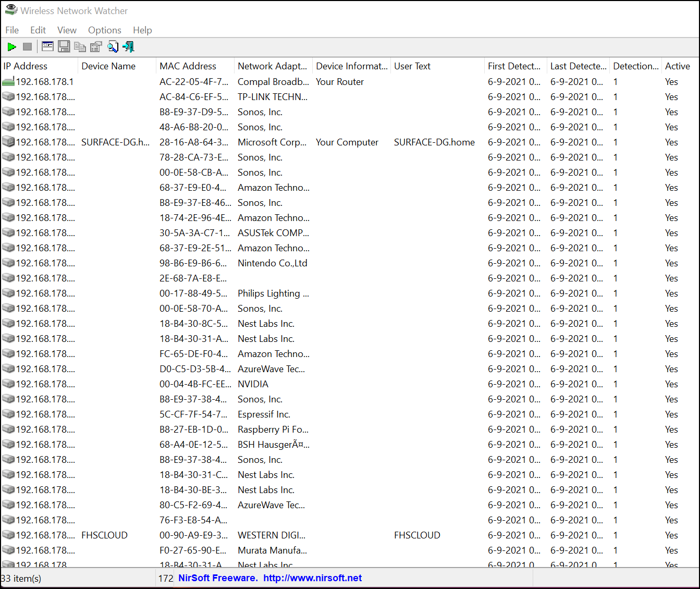The width and height of the screenshot is (700, 589).
Task: Sort by the Last Detecte... column header
Action: (x=579, y=66)
